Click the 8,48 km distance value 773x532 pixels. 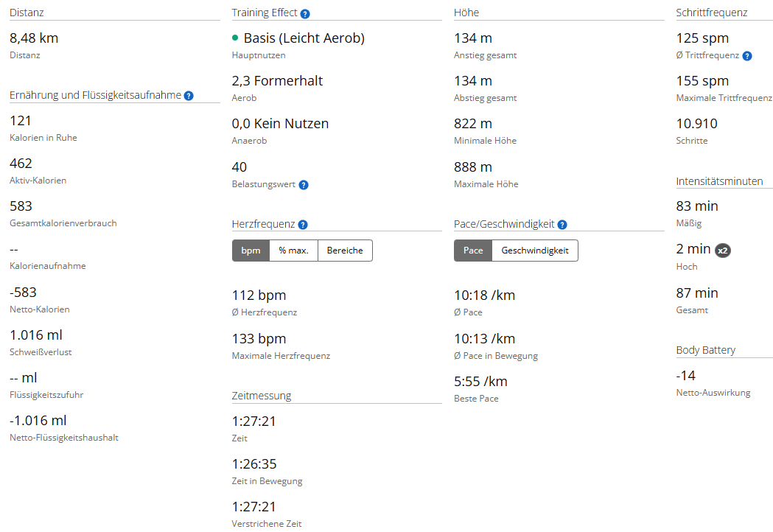point(34,38)
